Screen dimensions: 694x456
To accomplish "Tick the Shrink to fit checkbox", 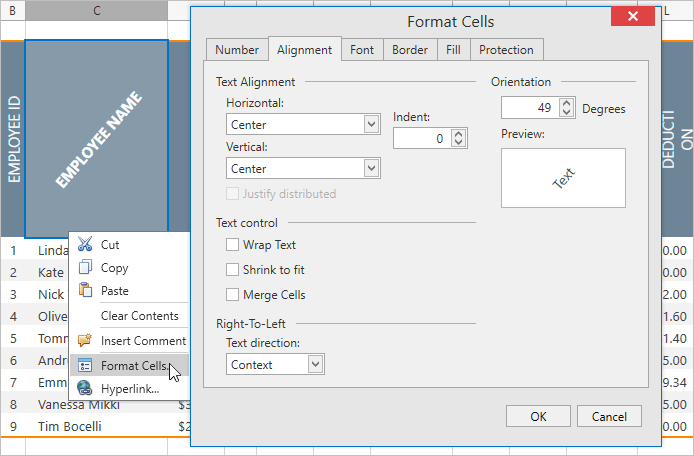I will pos(233,270).
